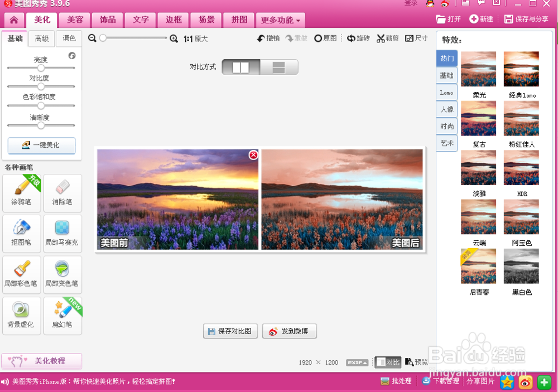Click the 清晰度 sharpness slider handle

[41, 125]
